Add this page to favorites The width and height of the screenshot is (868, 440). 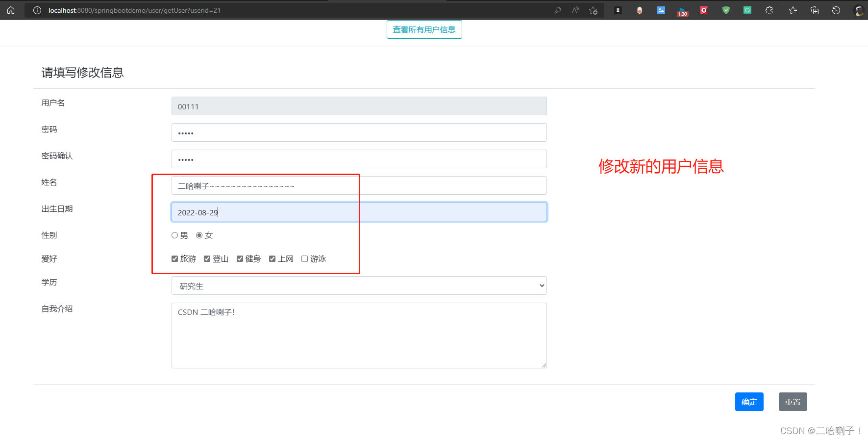coord(594,10)
